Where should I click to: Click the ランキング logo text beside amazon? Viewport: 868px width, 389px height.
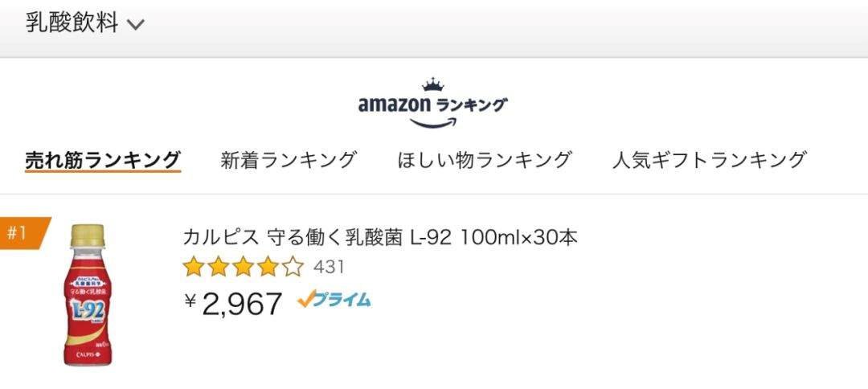pos(471,104)
